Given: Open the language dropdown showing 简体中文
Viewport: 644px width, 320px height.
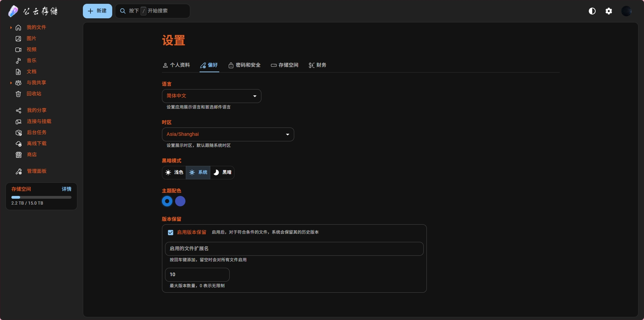Looking at the screenshot, I should coord(211,96).
